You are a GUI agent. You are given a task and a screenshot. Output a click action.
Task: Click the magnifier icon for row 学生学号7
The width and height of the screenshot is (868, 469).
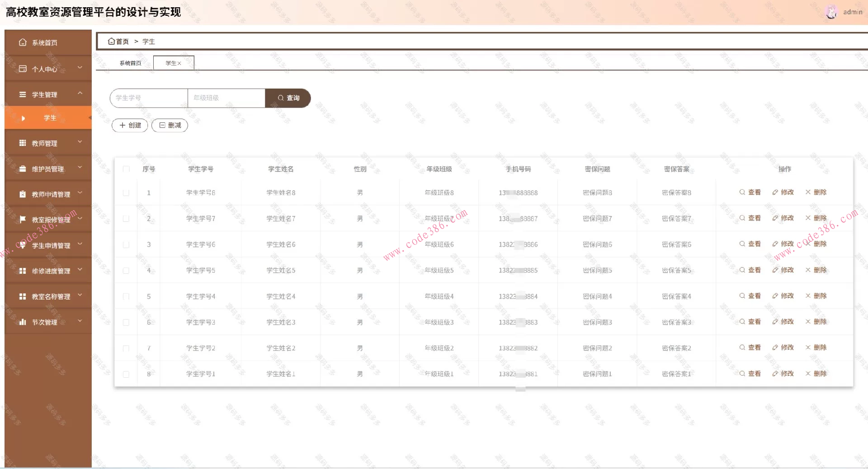742,218
